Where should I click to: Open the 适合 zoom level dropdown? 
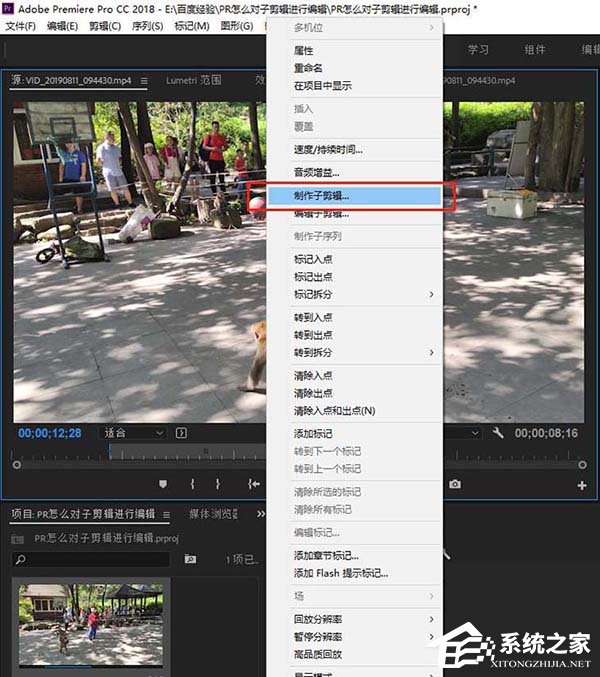[134, 433]
